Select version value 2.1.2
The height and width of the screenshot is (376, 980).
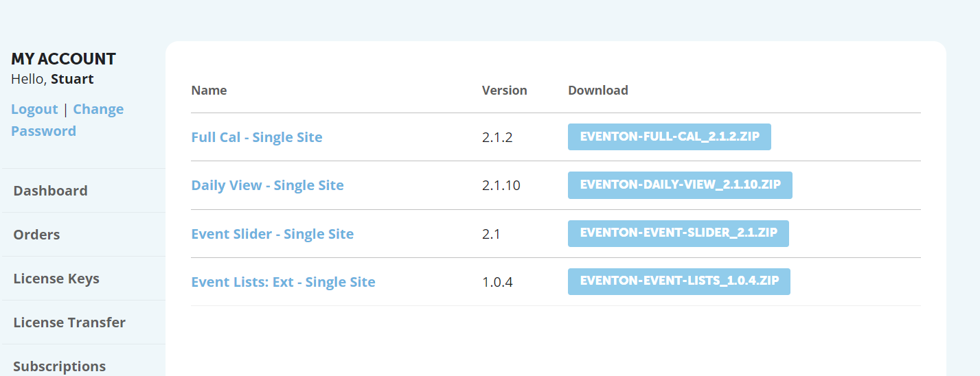tap(497, 137)
